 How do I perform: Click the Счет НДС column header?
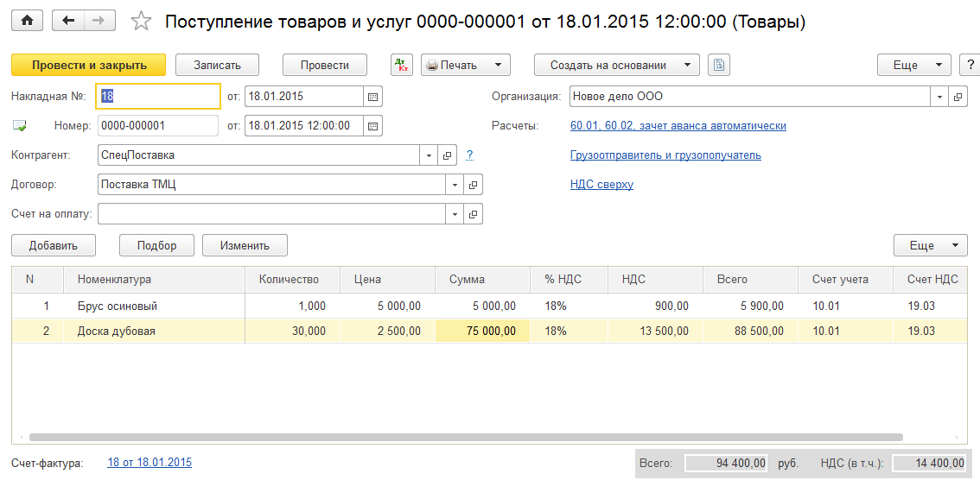(x=931, y=280)
